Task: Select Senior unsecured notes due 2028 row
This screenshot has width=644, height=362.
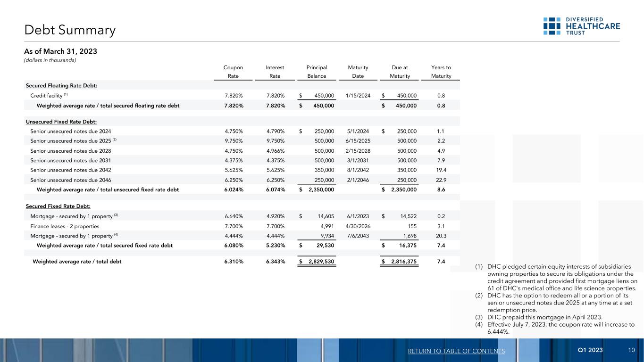Action: tap(71, 151)
